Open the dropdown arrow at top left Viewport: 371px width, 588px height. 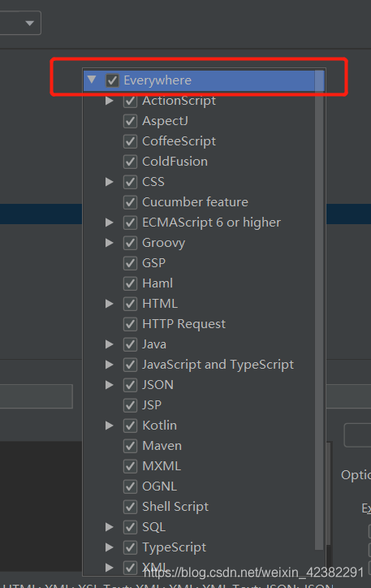[x=29, y=24]
